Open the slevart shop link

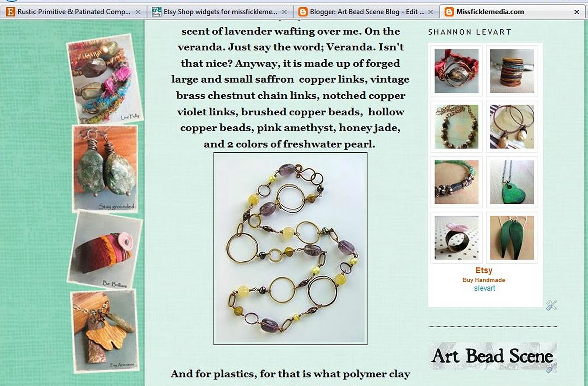tap(484, 288)
